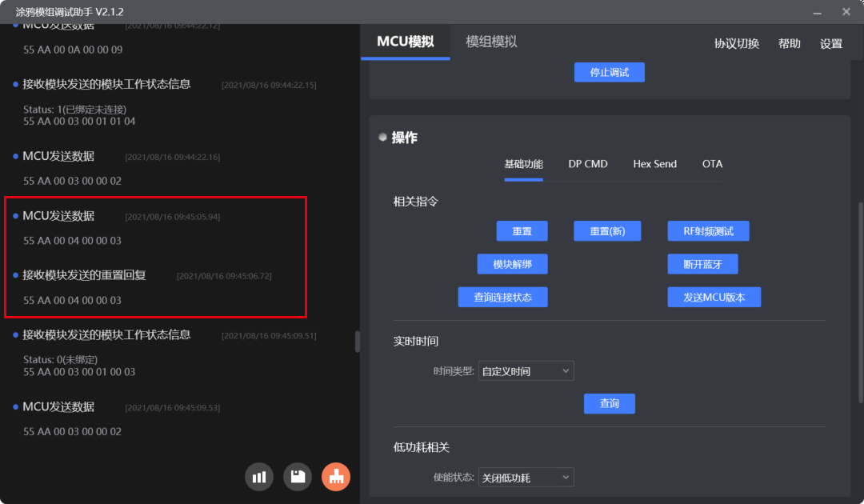864x504 pixels.
Task: Open the 帮助 menu
Action: pos(790,43)
